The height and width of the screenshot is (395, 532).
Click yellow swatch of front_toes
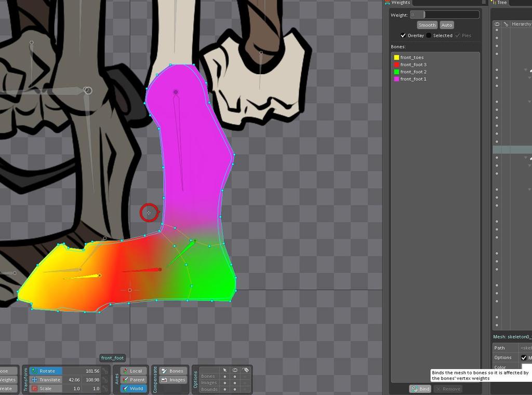pos(396,57)
